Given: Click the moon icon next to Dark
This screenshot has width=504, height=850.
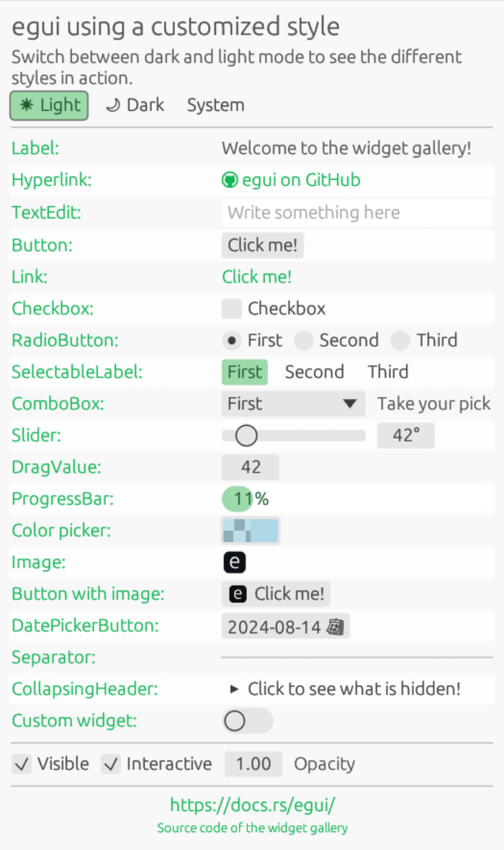Looking at the screenshot, I should [113, 105].
